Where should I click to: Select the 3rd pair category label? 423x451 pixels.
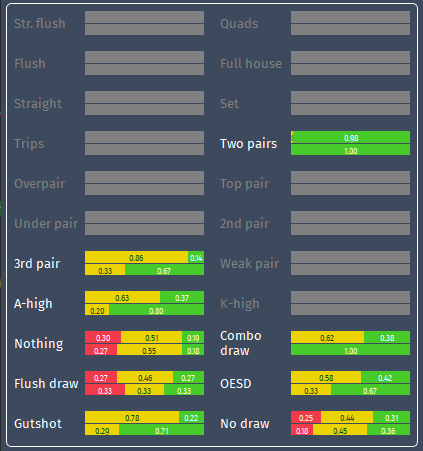tap(37, 263)
